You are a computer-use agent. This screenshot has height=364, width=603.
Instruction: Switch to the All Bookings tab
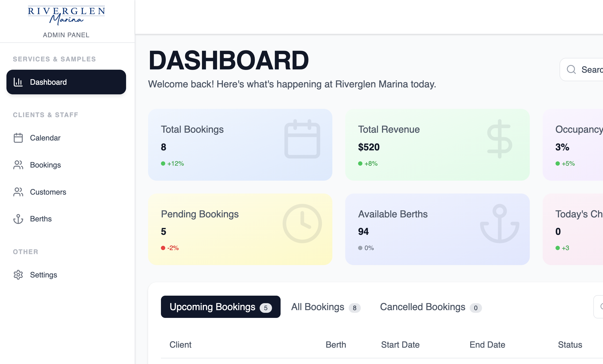[326, 307]
